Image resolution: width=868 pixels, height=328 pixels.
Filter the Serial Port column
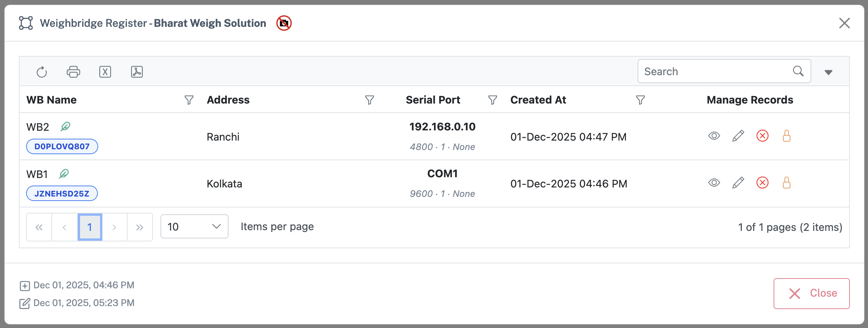(x=493, y=100)
